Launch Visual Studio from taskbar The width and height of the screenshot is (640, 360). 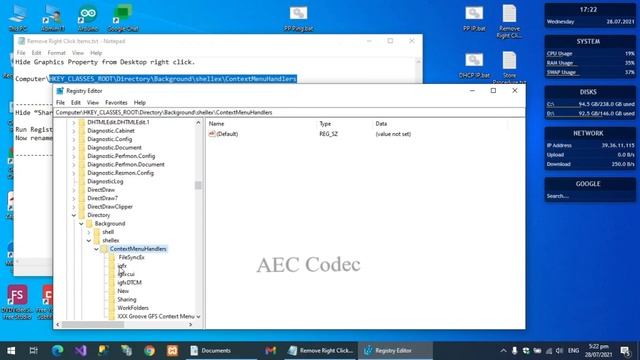pos(80,350)
